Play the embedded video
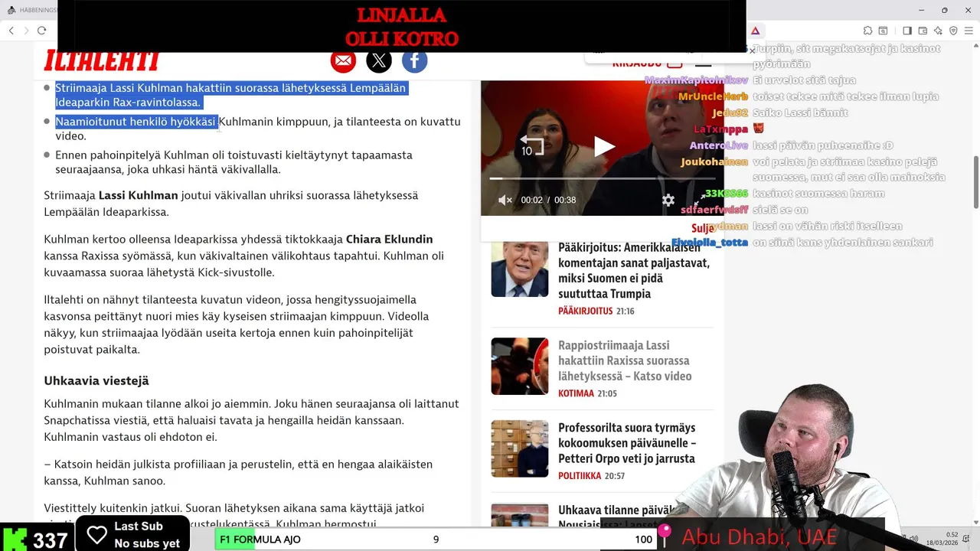 [x=604, y=147]
